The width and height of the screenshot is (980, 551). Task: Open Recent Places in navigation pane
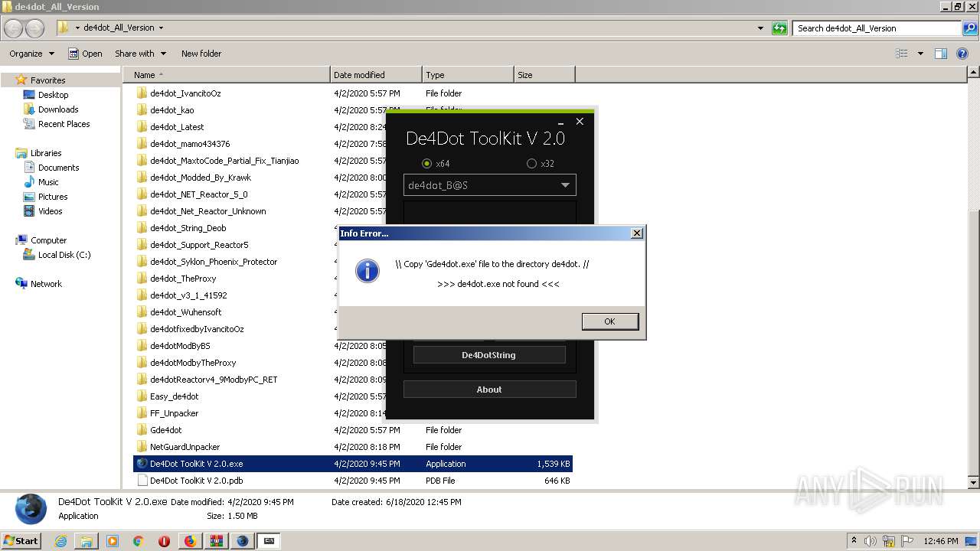[64, 124]
